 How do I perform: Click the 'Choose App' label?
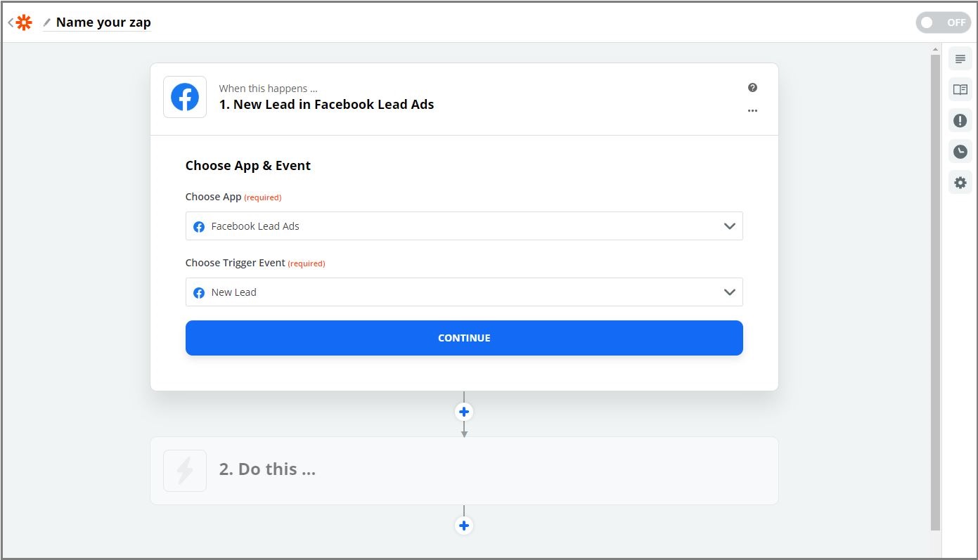pyautogui.click(x=213, y=197)
